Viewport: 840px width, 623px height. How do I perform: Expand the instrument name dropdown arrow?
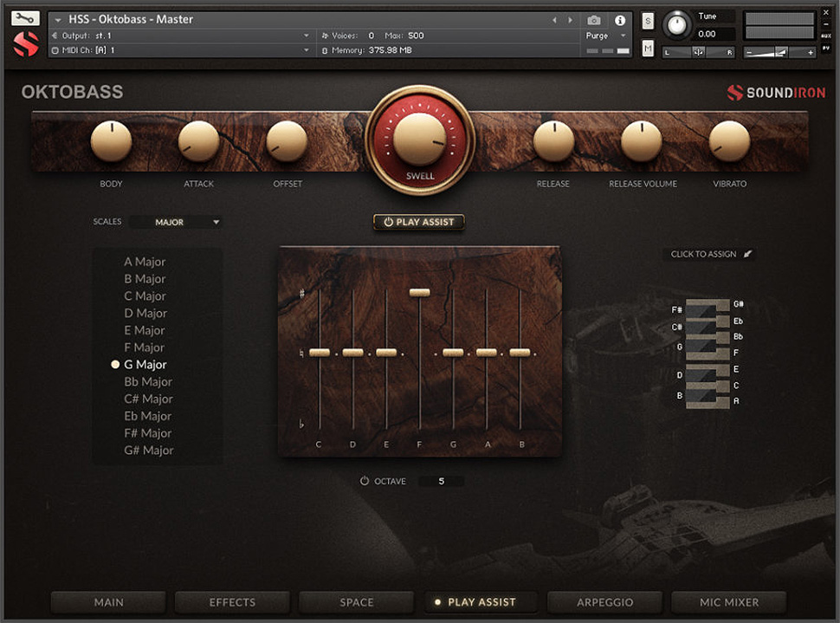pyautogui.click(x=58, y=20)
